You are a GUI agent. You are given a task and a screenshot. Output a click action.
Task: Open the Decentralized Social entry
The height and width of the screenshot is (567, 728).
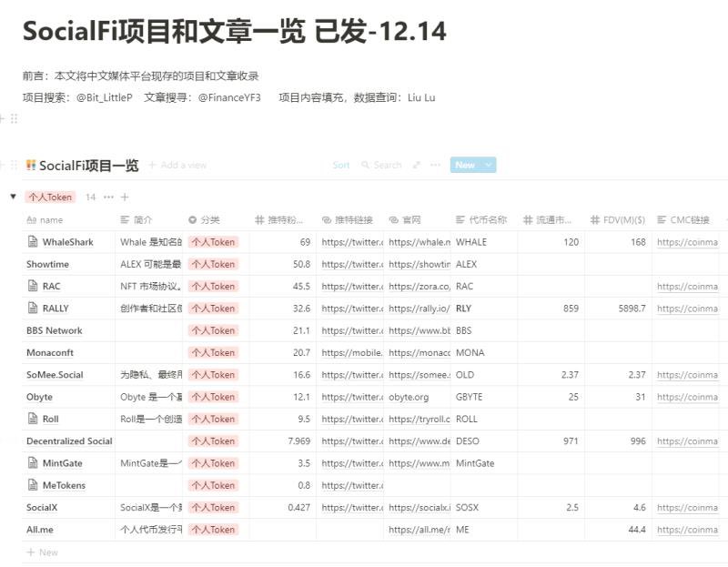(69, 441)
